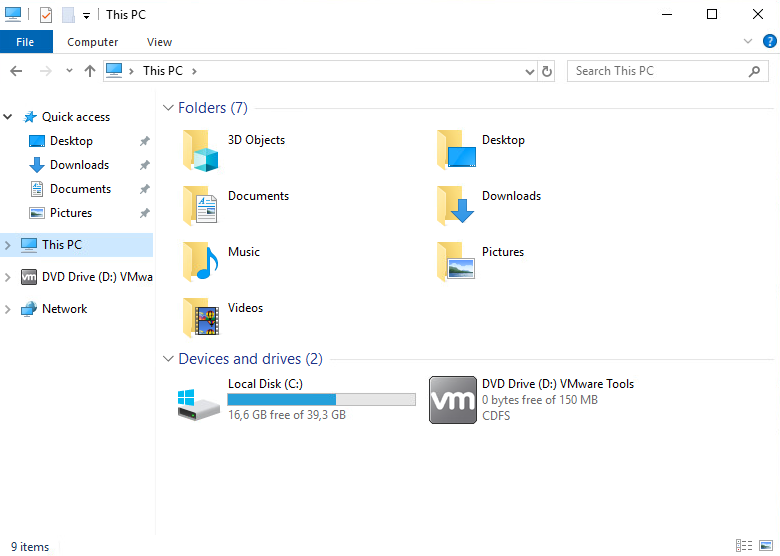
Task: Click the 'DVD Drive (D:) VMware Tools' label
Action: click(x=558, y=384)
